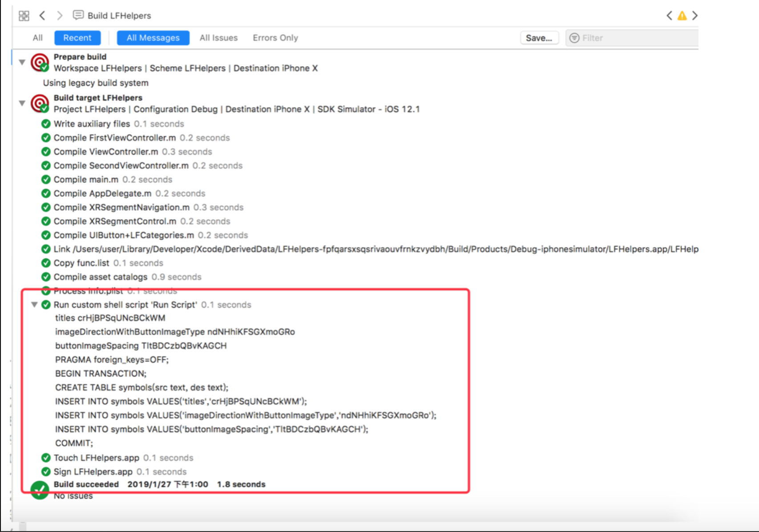Select the Compile main.m row

[113, 179]
